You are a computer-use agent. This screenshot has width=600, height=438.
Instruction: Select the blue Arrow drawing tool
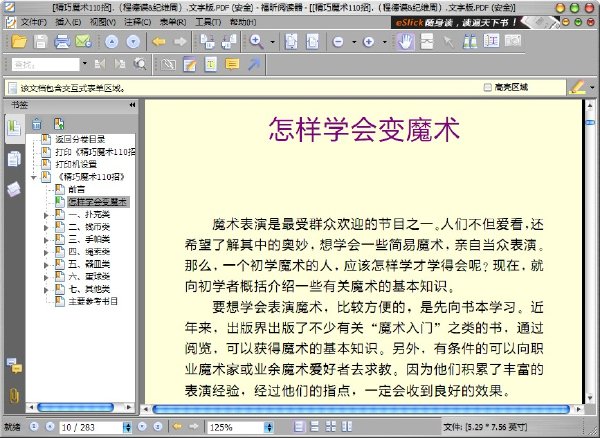coord(253,64)
